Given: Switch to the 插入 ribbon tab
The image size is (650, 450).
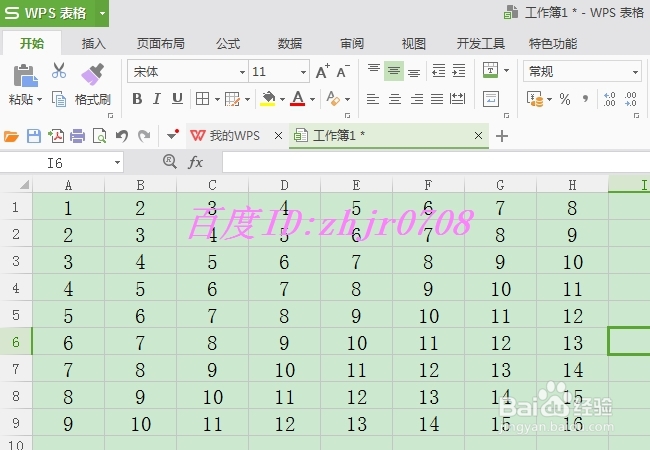Looking at the screenshot, I should (x=94, y=43).
